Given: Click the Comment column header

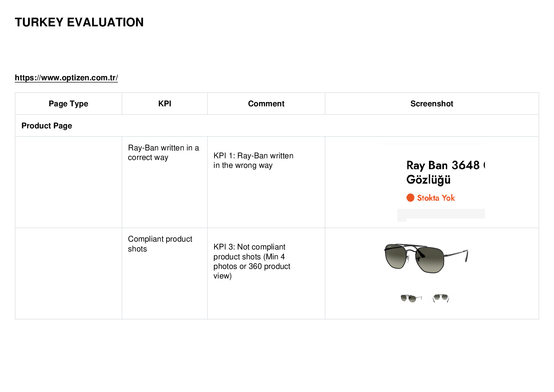Looking at the screenshot, I should [266, 104].
